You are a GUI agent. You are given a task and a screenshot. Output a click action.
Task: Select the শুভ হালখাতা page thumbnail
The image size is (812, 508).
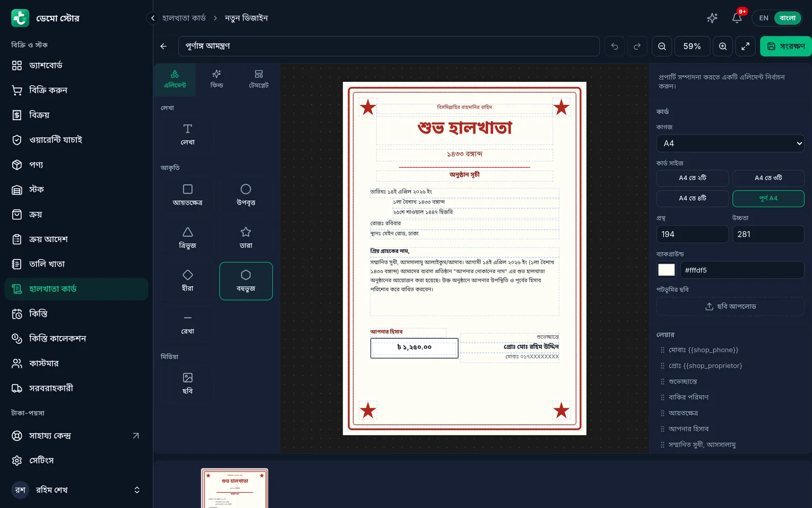click(x=234, y=488)
